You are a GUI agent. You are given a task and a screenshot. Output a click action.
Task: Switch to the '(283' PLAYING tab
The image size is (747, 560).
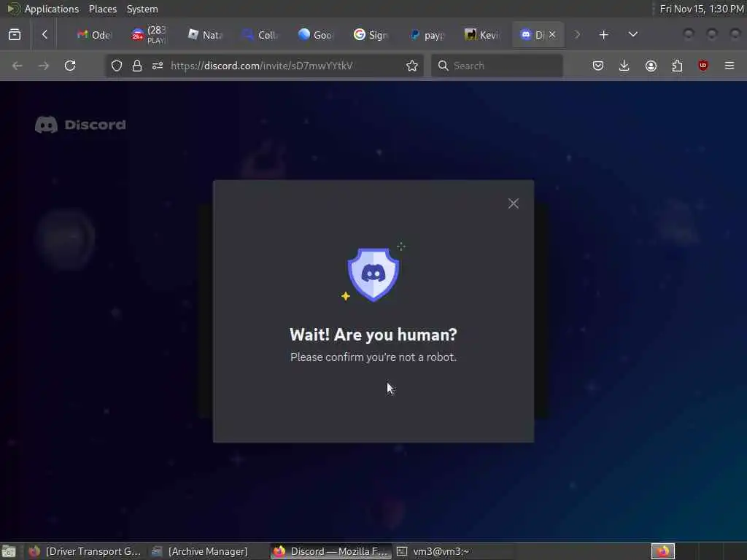[149, 35]
